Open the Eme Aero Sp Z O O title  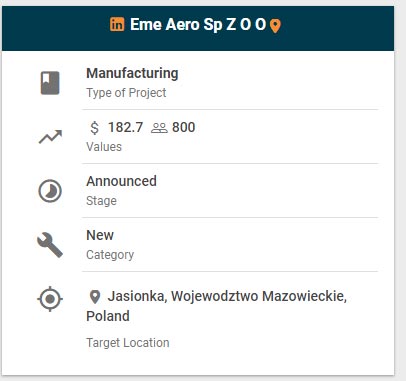click(x=198, y=24)
